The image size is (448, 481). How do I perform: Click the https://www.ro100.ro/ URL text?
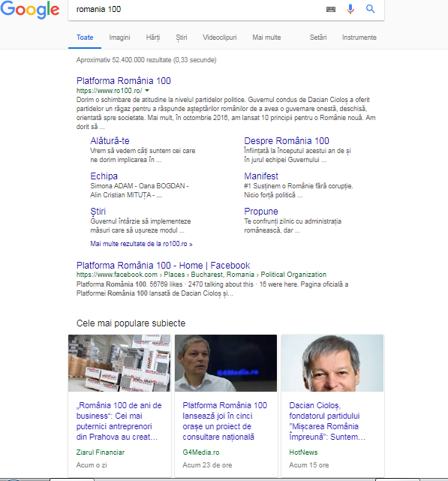(x=110, y=91)
